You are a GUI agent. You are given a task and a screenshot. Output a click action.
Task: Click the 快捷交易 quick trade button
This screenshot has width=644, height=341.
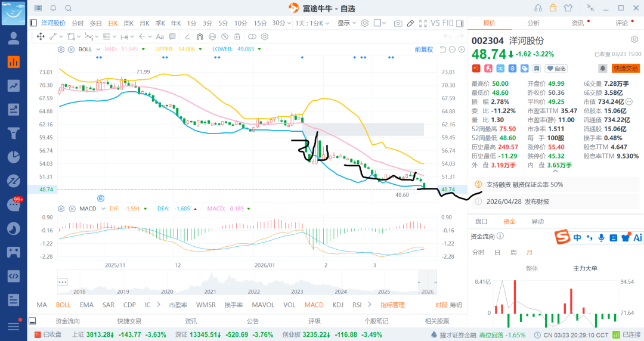626,69
